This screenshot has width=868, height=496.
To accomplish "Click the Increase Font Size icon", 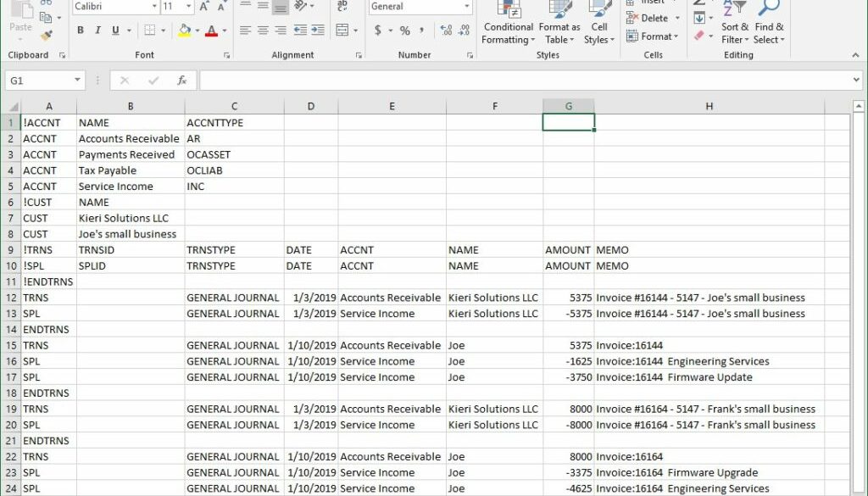I will [x=204, y=7].
